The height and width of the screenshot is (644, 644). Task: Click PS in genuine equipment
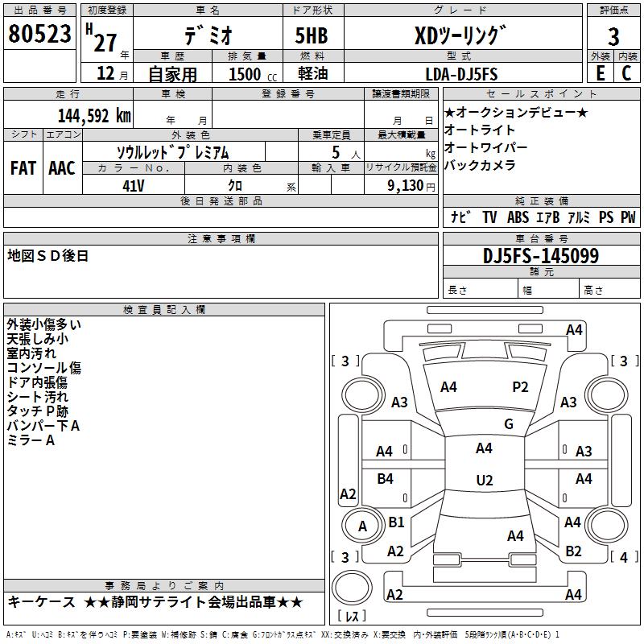pyautogui.click(x=606, y=217)
